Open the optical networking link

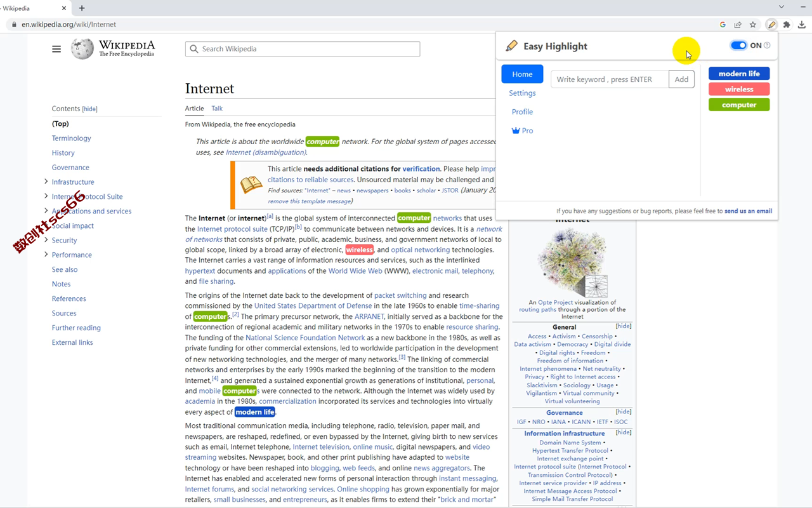click(x=421, y=250)
